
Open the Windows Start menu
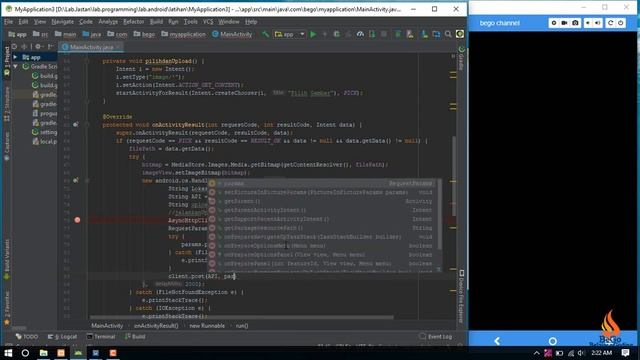[8, 353]
